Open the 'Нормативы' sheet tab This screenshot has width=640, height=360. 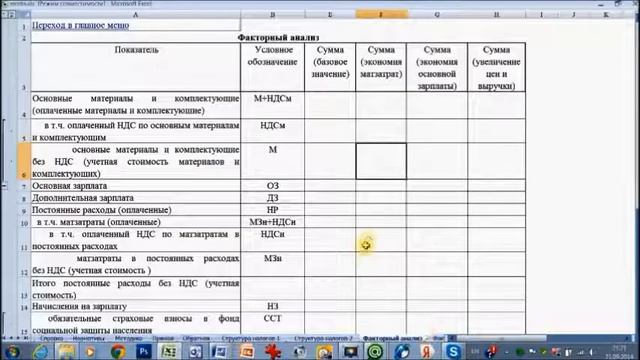(x=89, y=338)
